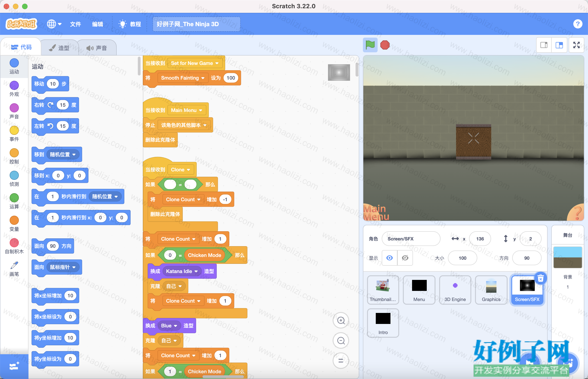Select the 控制 control category
This screenshot has width=588, height=379.
[14, 156]
